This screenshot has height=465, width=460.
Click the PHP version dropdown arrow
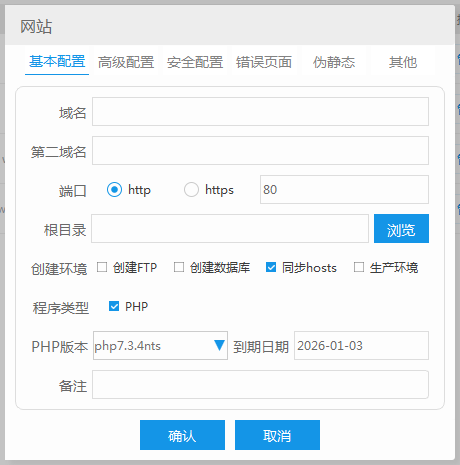(219, 345)
